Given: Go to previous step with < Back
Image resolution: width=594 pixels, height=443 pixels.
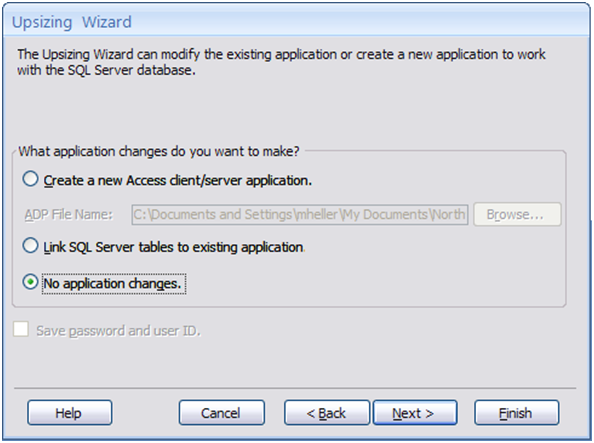Looking at the screenshot, I should [327, 413].
